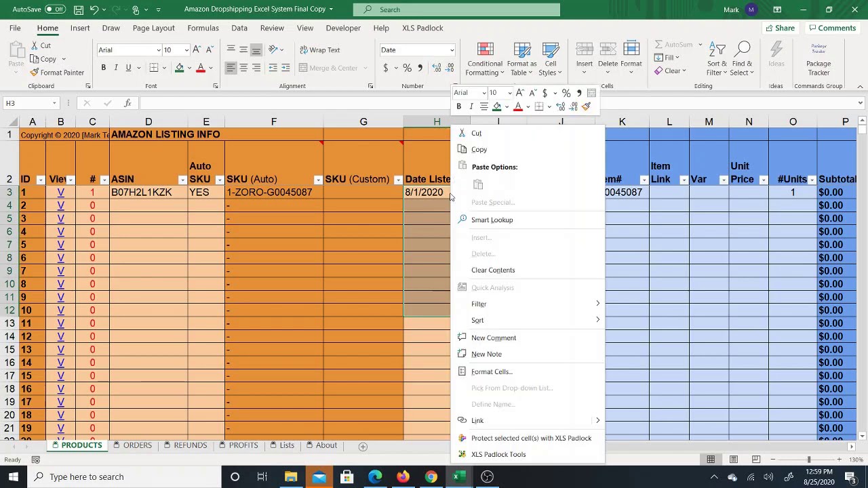The image size is (868, 488).
Task: Click Format Painter in the ribbon
Action: [57, 73]
